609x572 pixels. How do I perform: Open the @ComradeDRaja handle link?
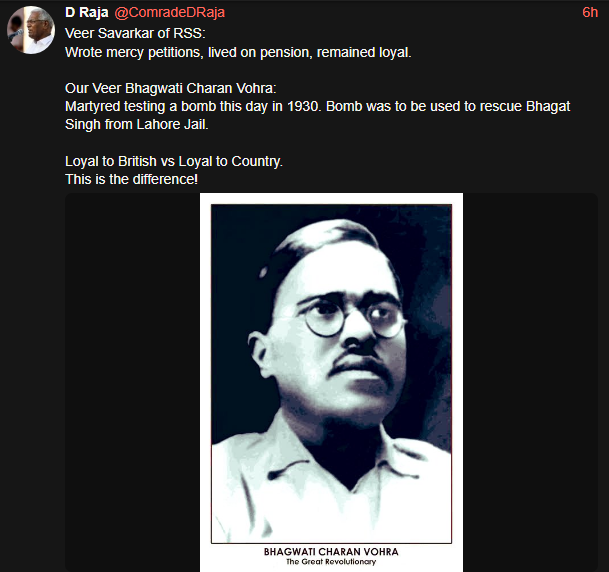(x=169, y=12)
